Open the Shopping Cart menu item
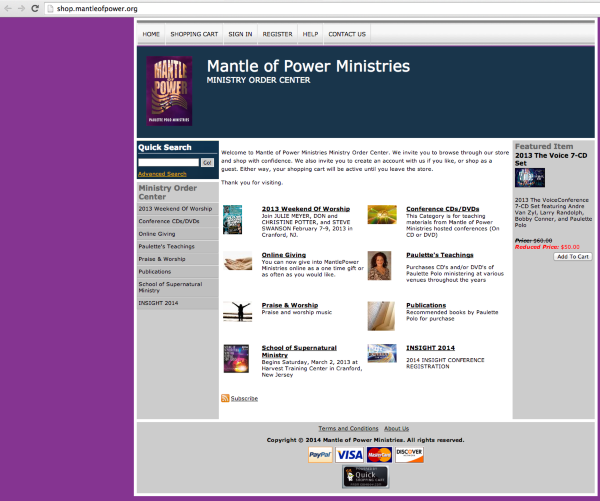The width and height of the screenshot is (600, 501). 194,34
